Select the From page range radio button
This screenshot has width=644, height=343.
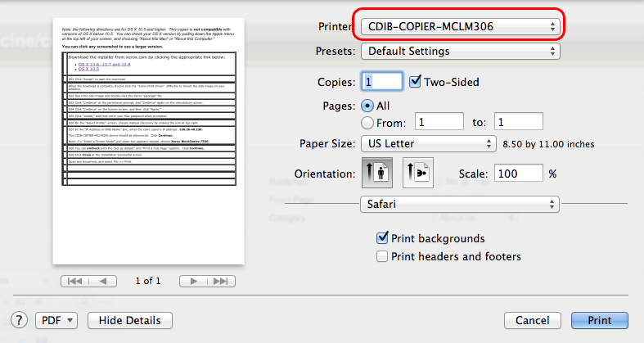pos(367,122)
